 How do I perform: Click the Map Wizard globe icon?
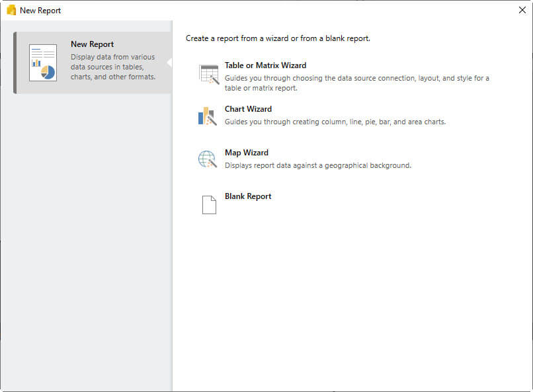pos(208,159)
